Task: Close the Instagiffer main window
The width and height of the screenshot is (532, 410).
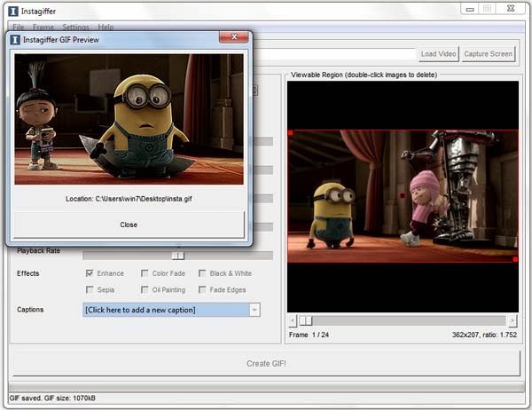Action: (511, 9)
